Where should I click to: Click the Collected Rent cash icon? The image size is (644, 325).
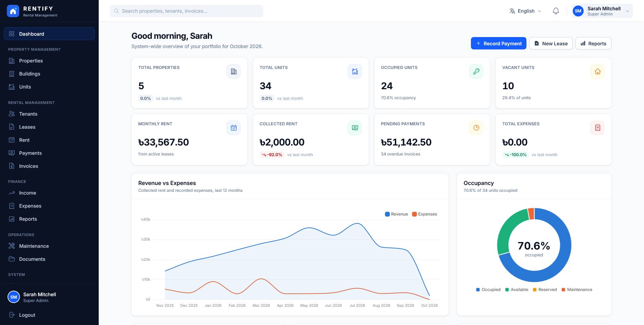pyautogui.click(x=355, y=128)
